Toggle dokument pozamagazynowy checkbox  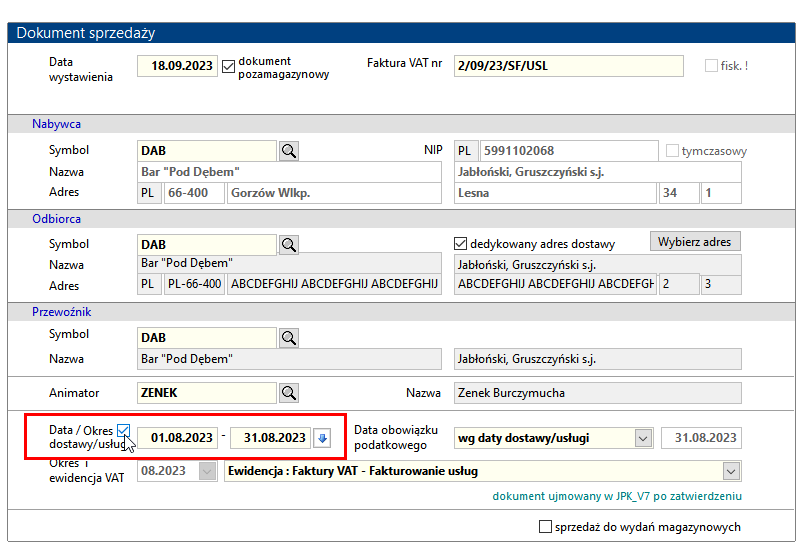tap(228, 67)
